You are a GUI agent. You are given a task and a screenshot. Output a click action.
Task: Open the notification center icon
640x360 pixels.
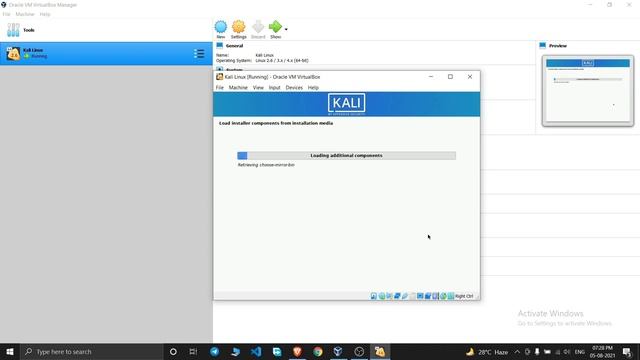(627, 352)
